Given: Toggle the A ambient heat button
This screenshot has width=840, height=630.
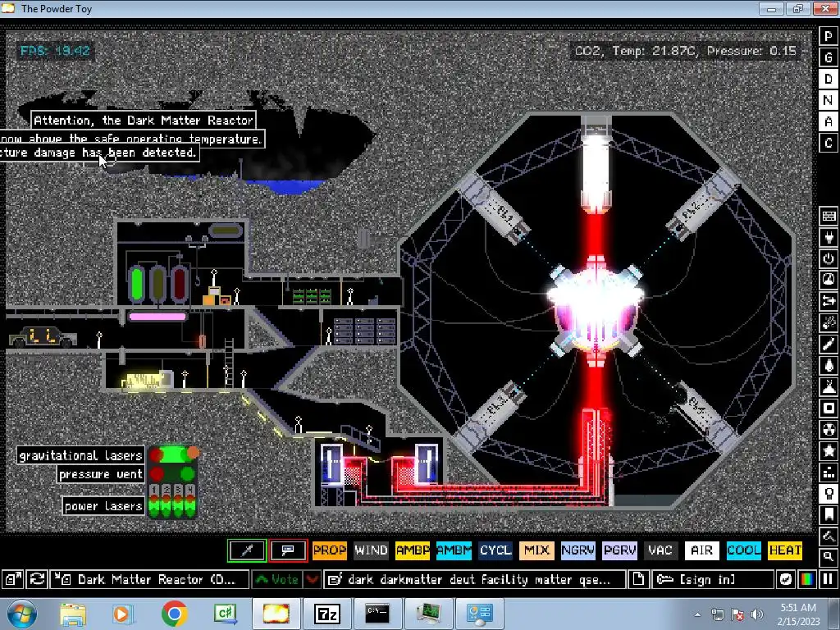Looking at the screenshot, I should click(x=829, y=121).
